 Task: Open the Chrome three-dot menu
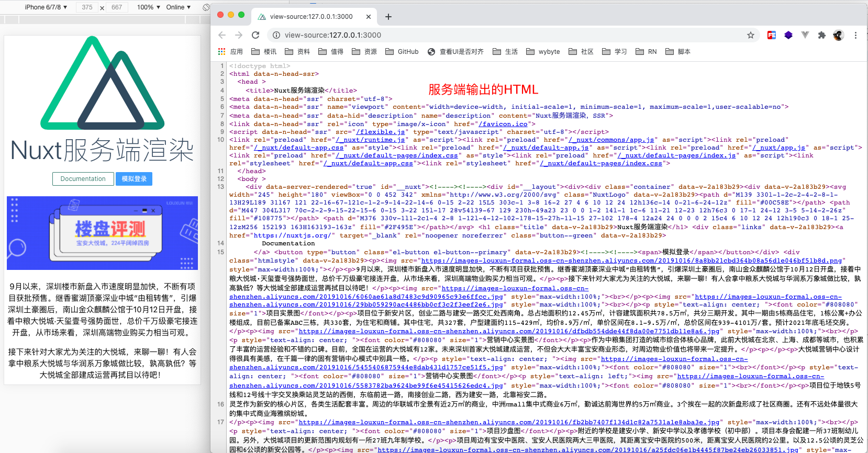[x=855, y=35]
